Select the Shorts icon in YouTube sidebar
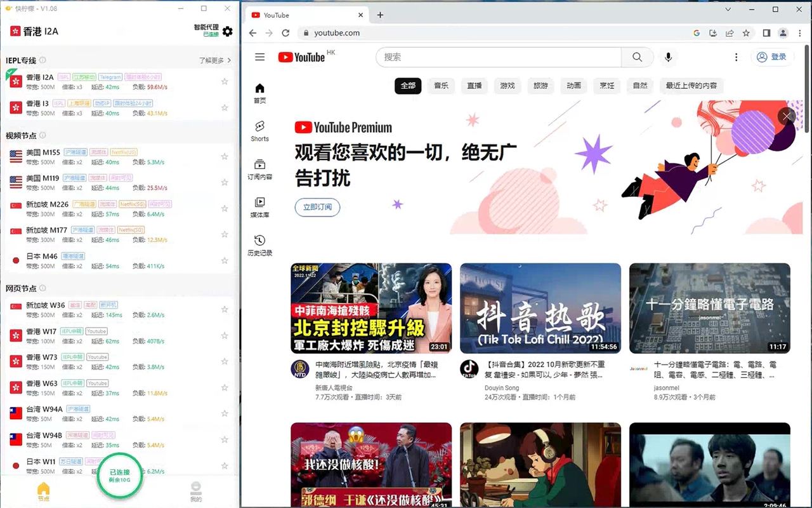This screenshot has width=812, height=508. coord(259,130)
